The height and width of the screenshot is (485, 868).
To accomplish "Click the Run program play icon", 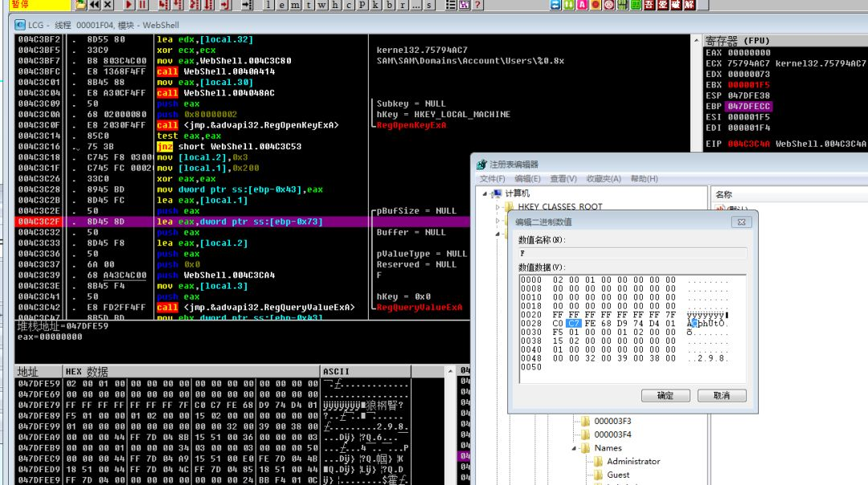I will click(x=127, y=5).
